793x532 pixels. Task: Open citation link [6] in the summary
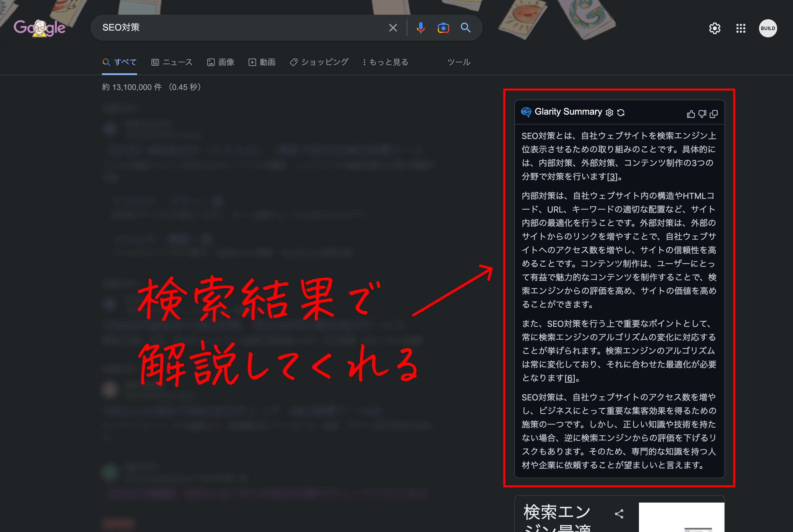point(570,379)
